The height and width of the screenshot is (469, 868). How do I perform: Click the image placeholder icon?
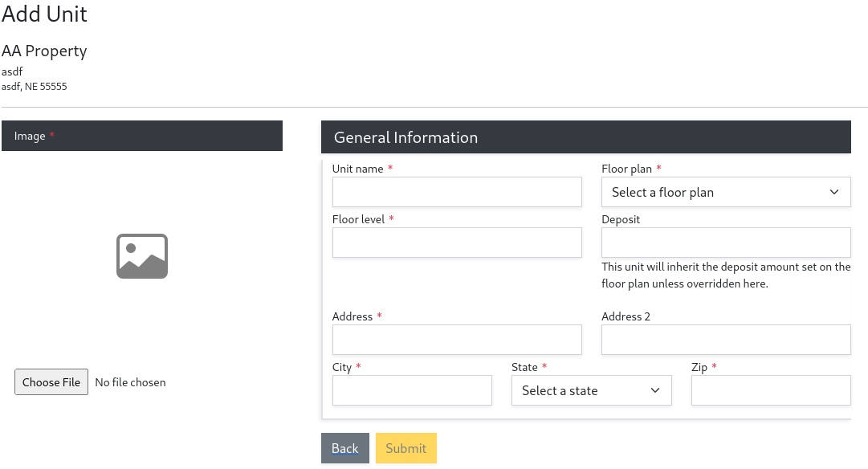point(142,256)
